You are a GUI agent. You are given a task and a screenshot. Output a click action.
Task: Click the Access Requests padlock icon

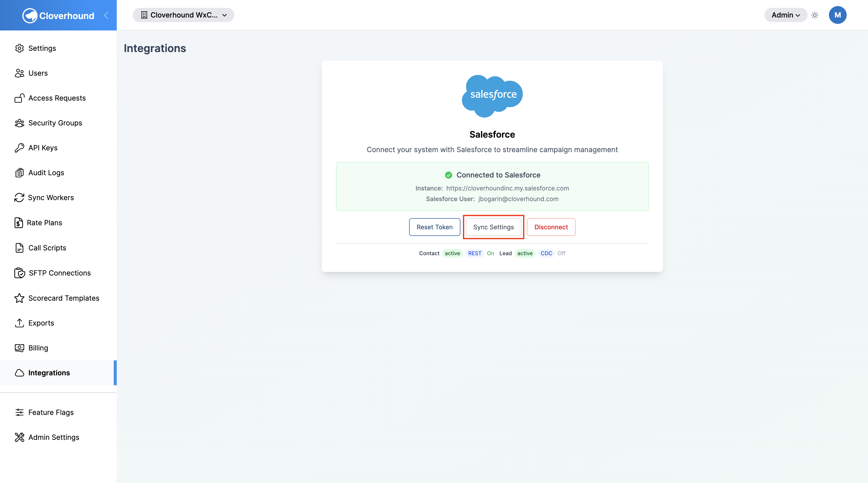[x=19, y=98]
